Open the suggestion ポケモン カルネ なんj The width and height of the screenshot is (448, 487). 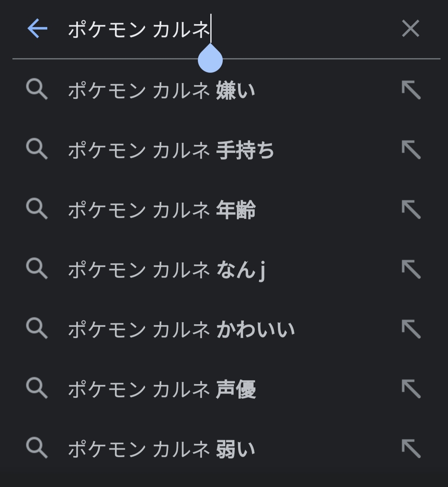point(167,269)
